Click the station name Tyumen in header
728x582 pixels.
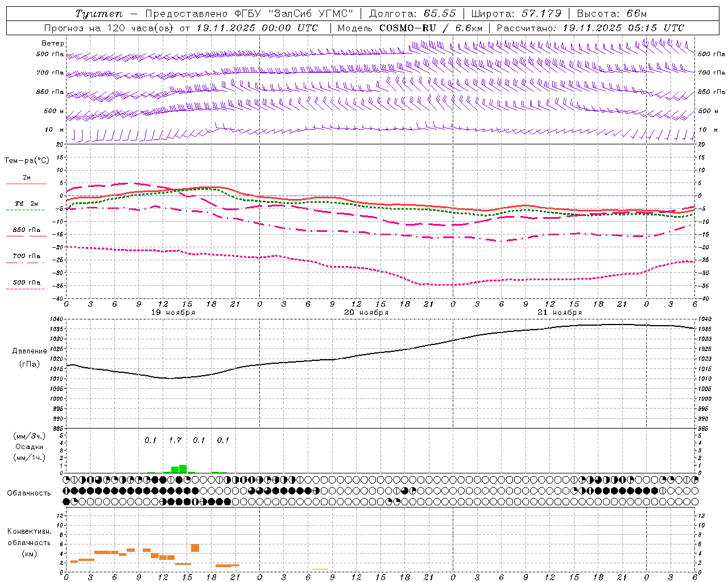pos(98,14)
